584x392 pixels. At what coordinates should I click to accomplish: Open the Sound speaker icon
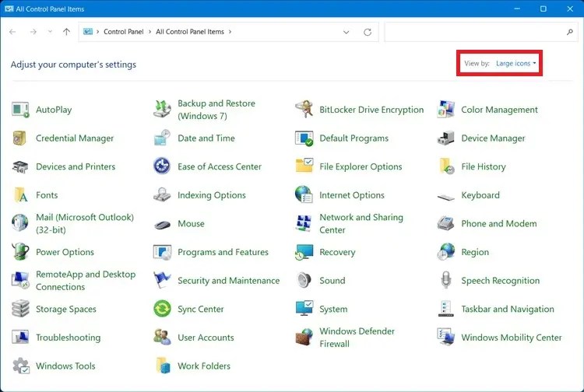click(304, 281)
